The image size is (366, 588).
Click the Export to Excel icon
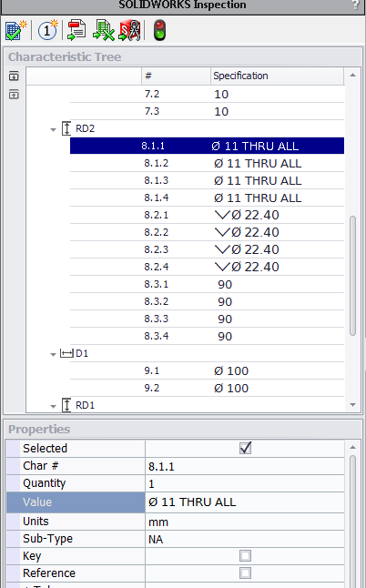click(103, 30)
